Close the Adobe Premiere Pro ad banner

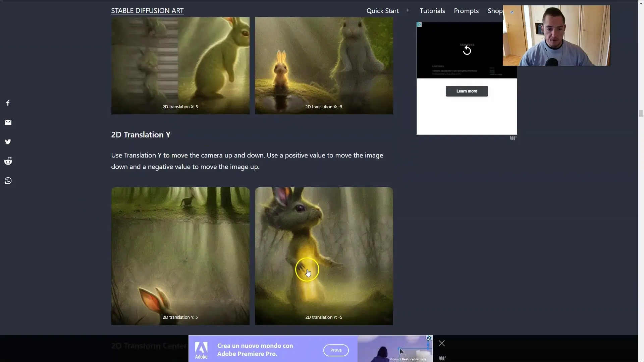[x=441, y=344]
